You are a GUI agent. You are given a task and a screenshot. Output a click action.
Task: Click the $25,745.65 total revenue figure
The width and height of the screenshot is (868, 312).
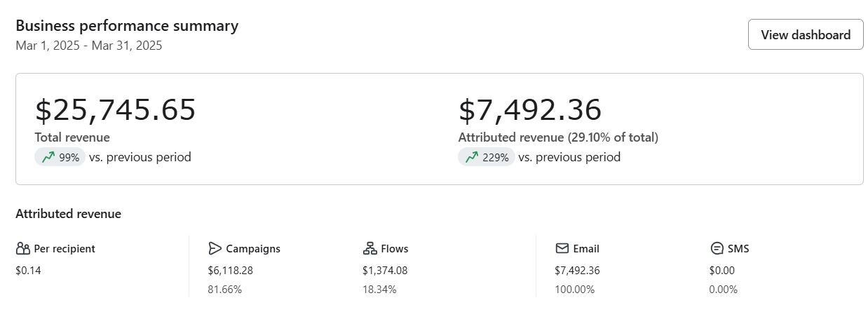pyautogui.click(x=116, y=111)
